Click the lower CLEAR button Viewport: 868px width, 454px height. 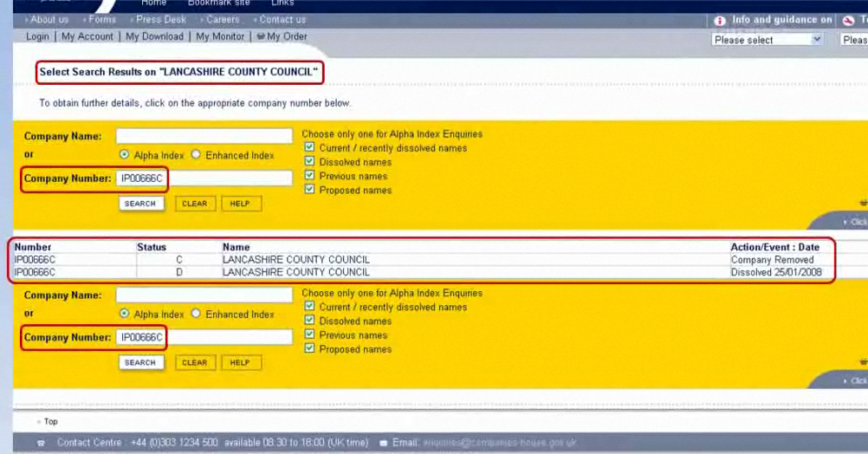tap(195, 363)
